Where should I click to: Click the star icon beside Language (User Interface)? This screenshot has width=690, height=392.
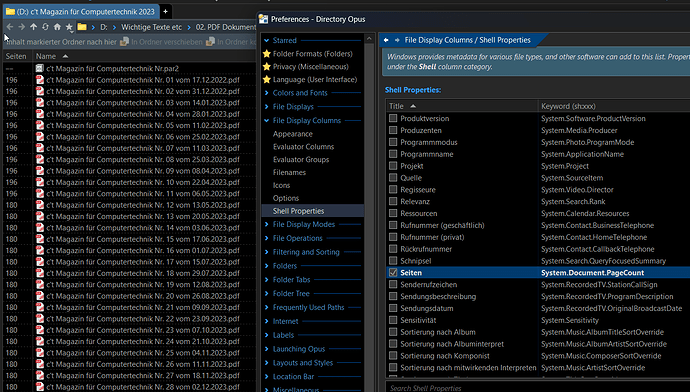click(266, 80)
